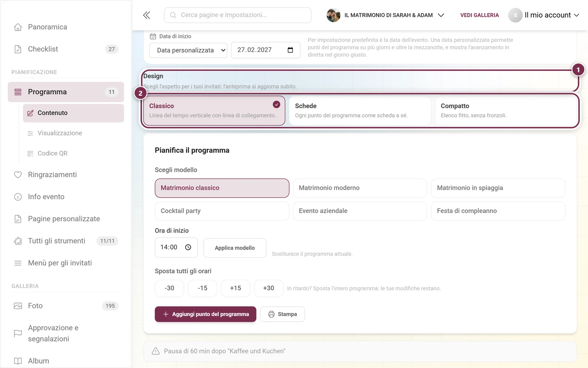
Task: Open Info evento in the sidebar
Action: (x=66, y=197)
